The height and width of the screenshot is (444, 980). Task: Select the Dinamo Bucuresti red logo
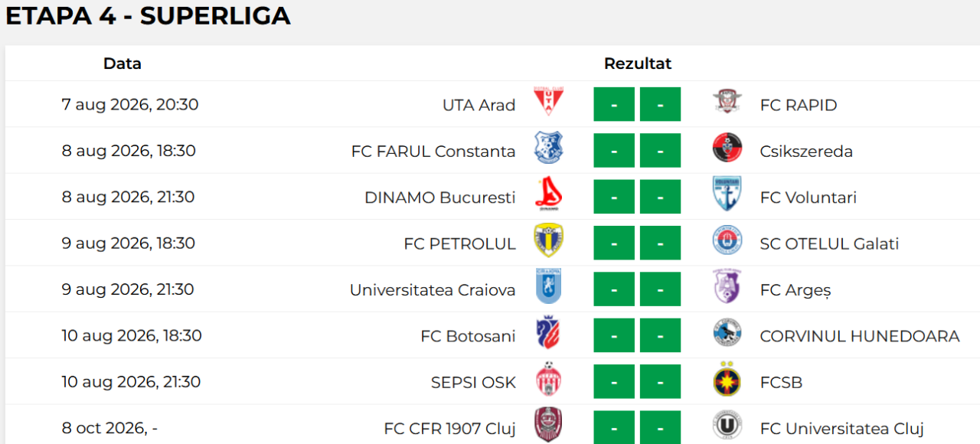(x=548, y=194)
